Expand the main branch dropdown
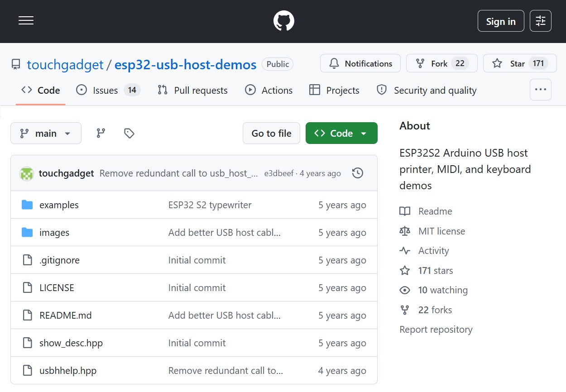 click(46, 133)
